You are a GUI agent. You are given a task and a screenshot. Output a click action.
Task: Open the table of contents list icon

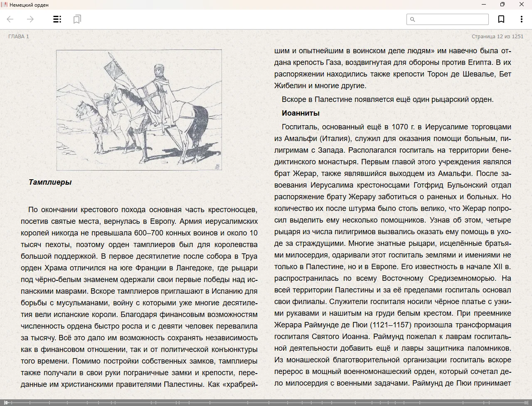57,19
